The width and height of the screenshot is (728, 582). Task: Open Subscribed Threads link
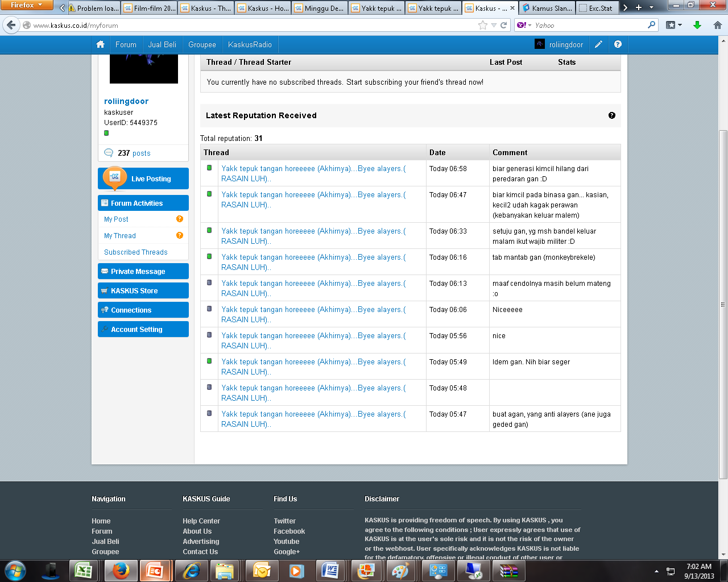pos(135,252)
